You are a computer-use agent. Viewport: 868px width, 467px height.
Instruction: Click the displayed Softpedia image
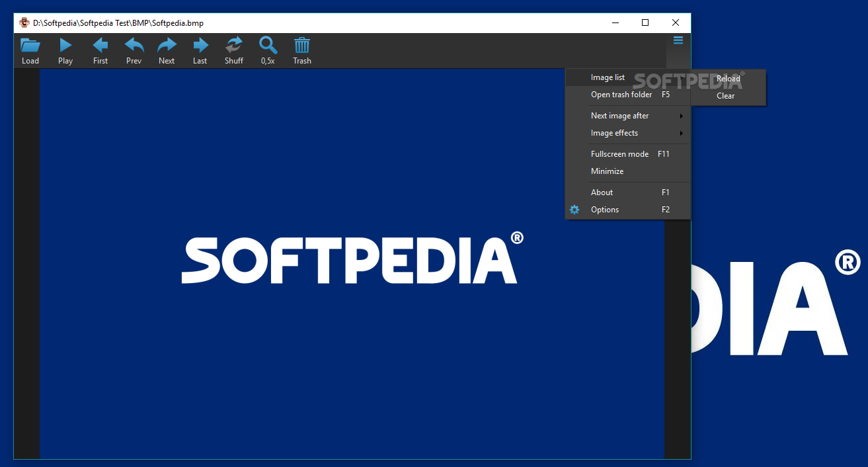point(352,263)
